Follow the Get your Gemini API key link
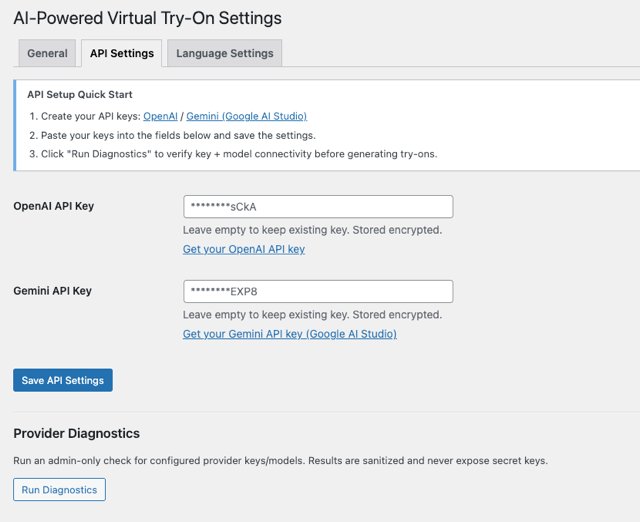Viewport: 640px width, 522px height. (290, 334)
